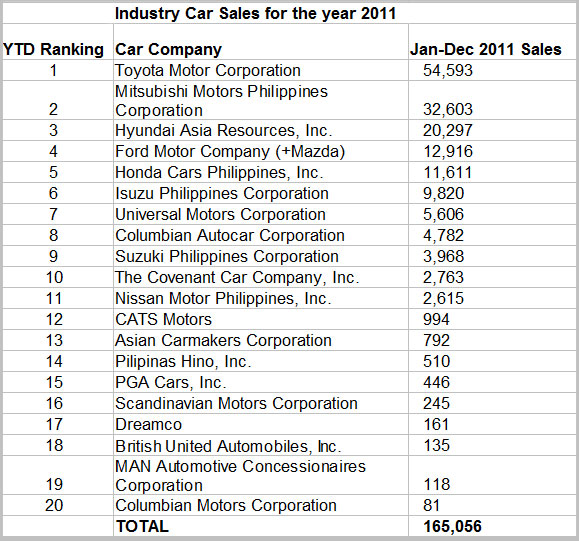
Task: Click ranking number 15
Action: coord(54,383)
